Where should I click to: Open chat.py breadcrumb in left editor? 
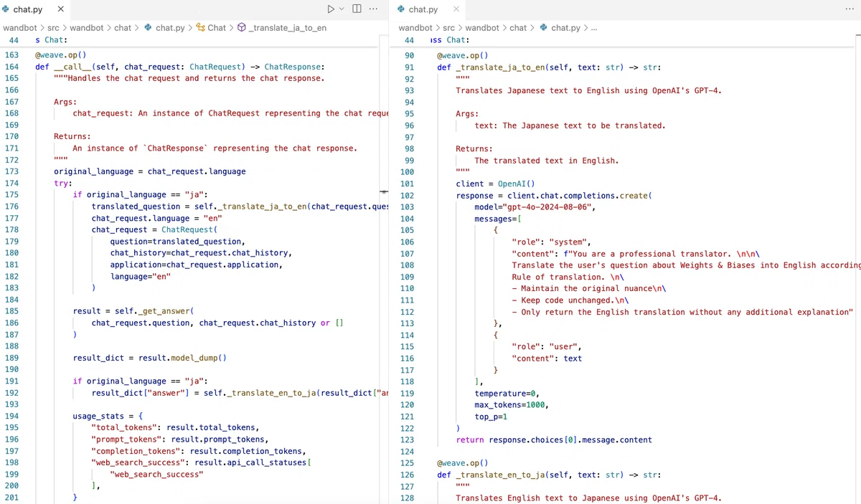point(169,28)
